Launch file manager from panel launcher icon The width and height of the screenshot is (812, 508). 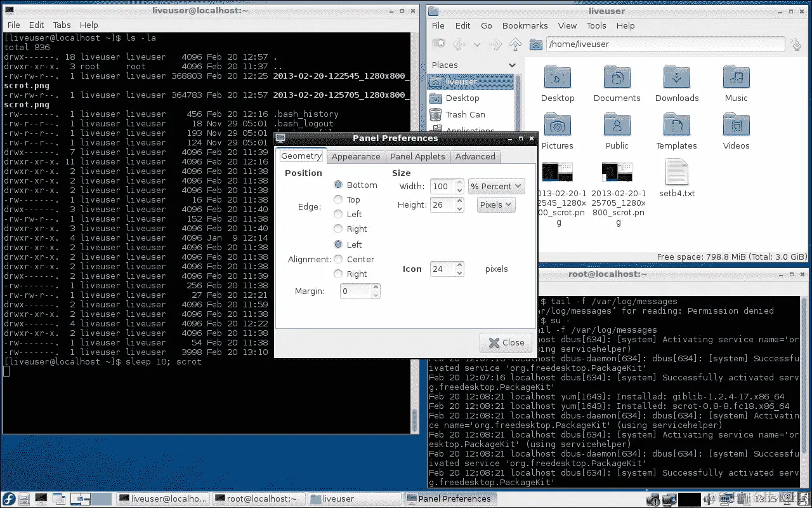[x=25, y=499]
